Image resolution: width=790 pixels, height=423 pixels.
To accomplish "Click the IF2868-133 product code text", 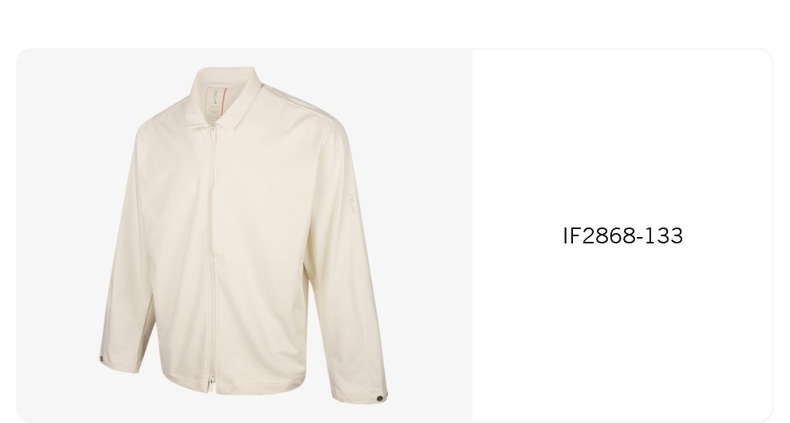I will point(623,236).
